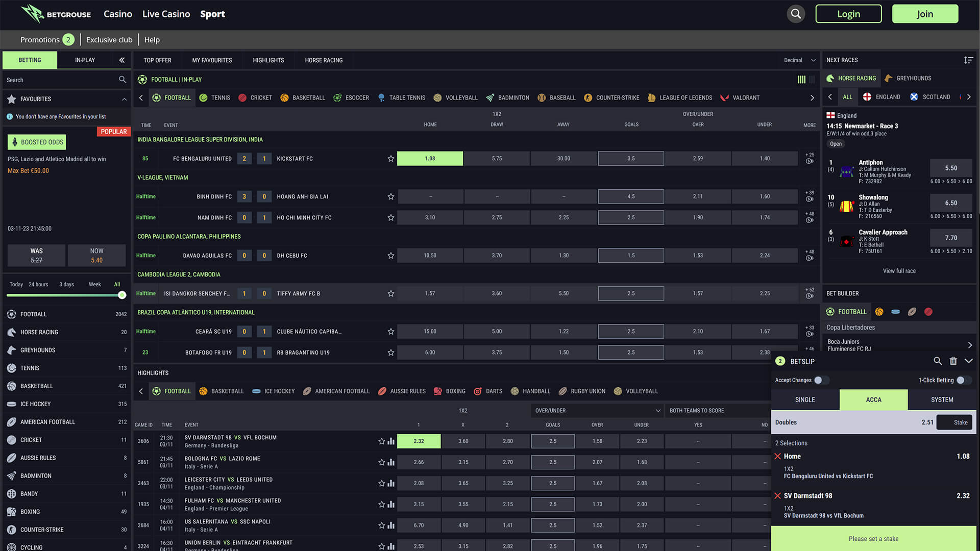This screenshot has width=980, height=551.
Task: View live stream eye for Nam Dinh FC match
Action: [x=810, y=220]
